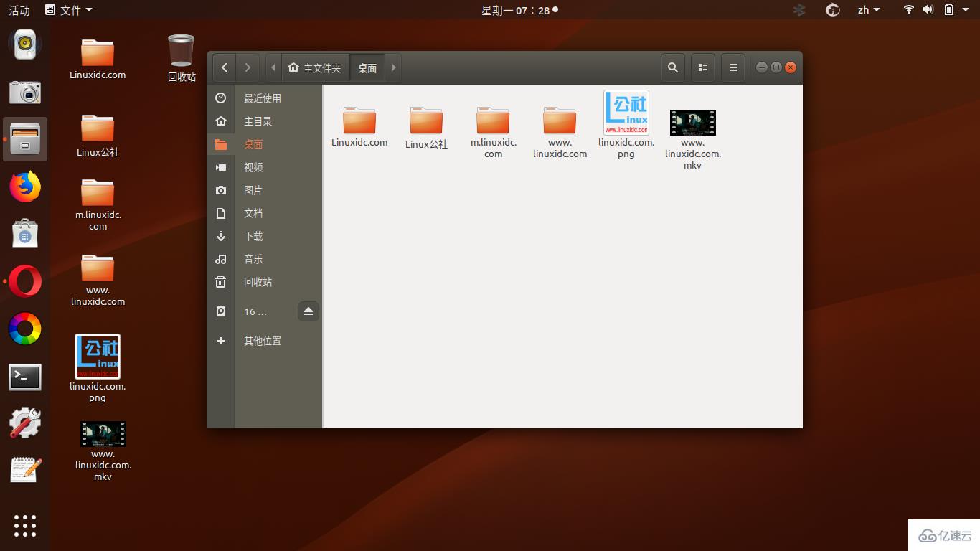980x551 pixels.
Task: Click the download arrow icon in sidebar
Action: [x=221, y=236]
